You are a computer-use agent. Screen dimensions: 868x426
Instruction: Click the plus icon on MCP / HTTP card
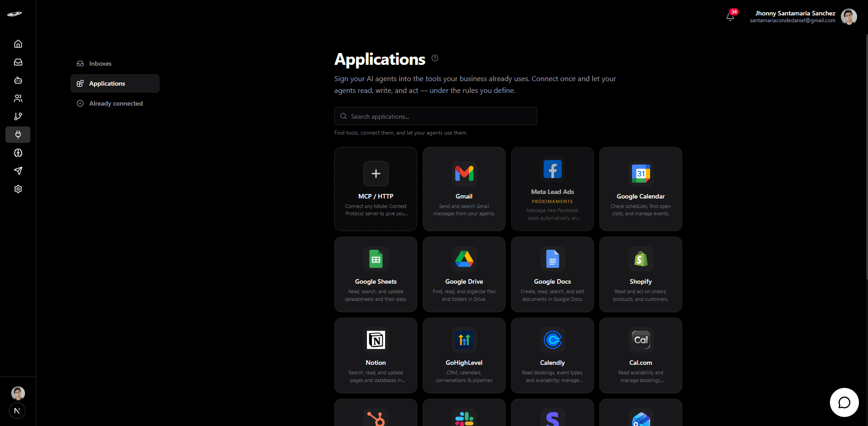point(376,174)
